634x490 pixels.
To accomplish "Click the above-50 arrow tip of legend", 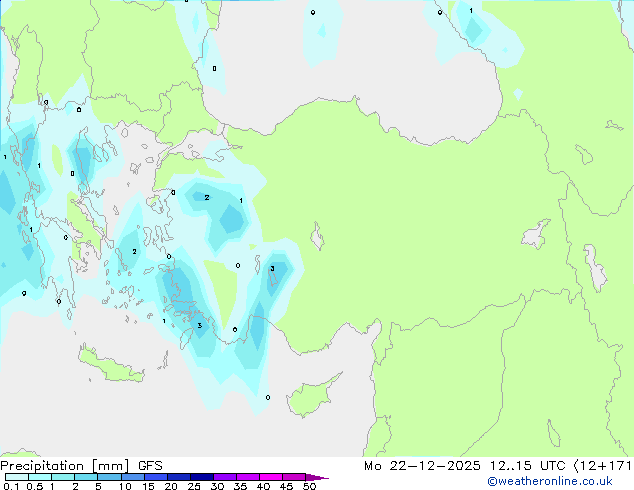I will pos(317,477).
